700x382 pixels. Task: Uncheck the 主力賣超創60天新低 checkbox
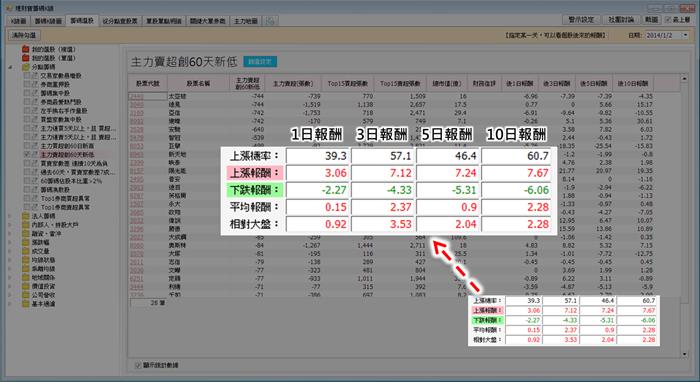pyautogui.click(x=27, y=154)
